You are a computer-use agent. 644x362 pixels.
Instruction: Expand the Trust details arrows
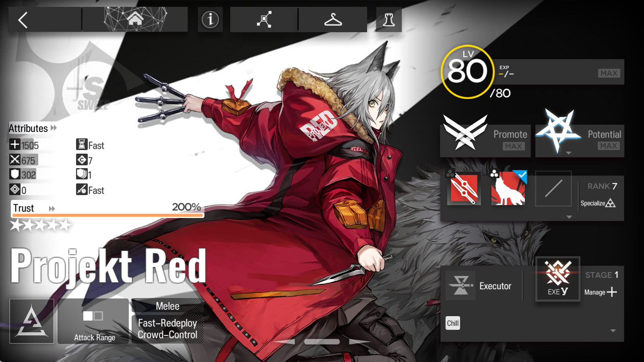[52, 208]
